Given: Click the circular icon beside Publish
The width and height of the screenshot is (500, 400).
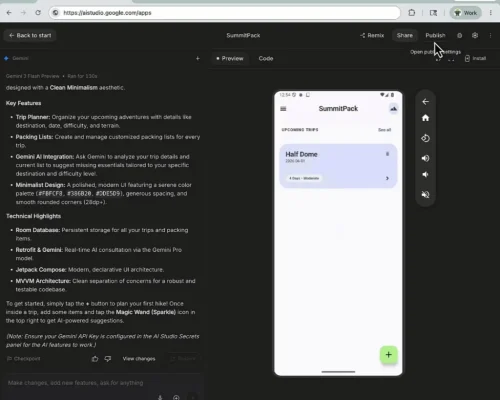Looking at the screenshot, I should coord(460,35).
